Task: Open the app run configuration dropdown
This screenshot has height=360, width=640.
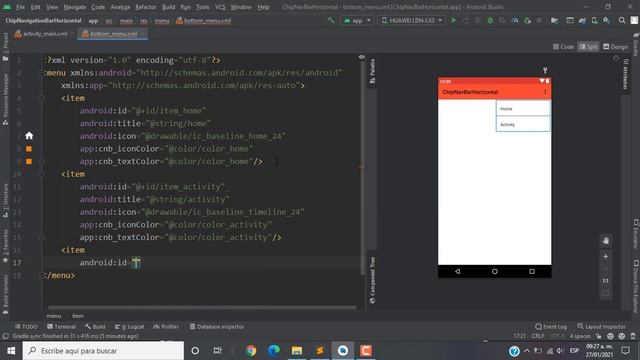Action: pyautogui.click(x=357, y=20)
